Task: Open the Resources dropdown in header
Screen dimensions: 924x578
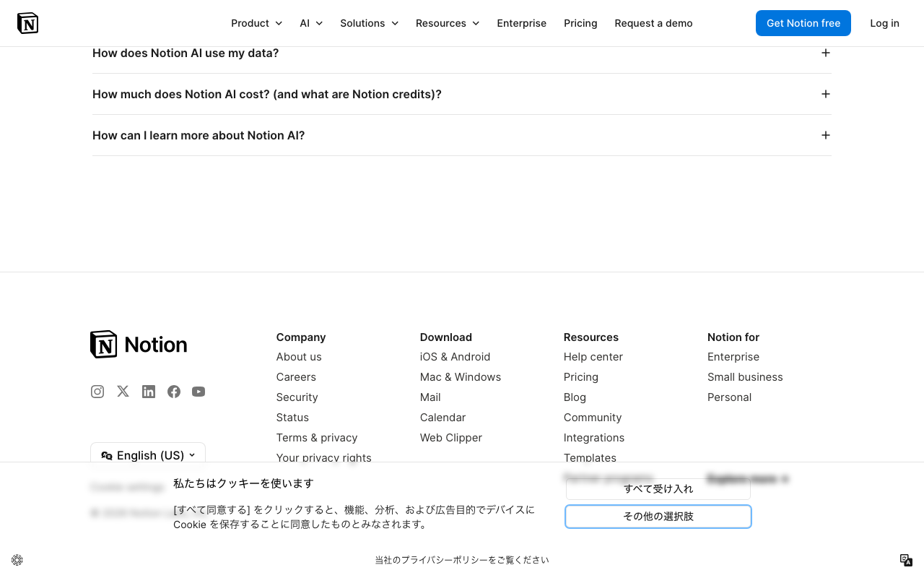Action: [x=448, y=23]
